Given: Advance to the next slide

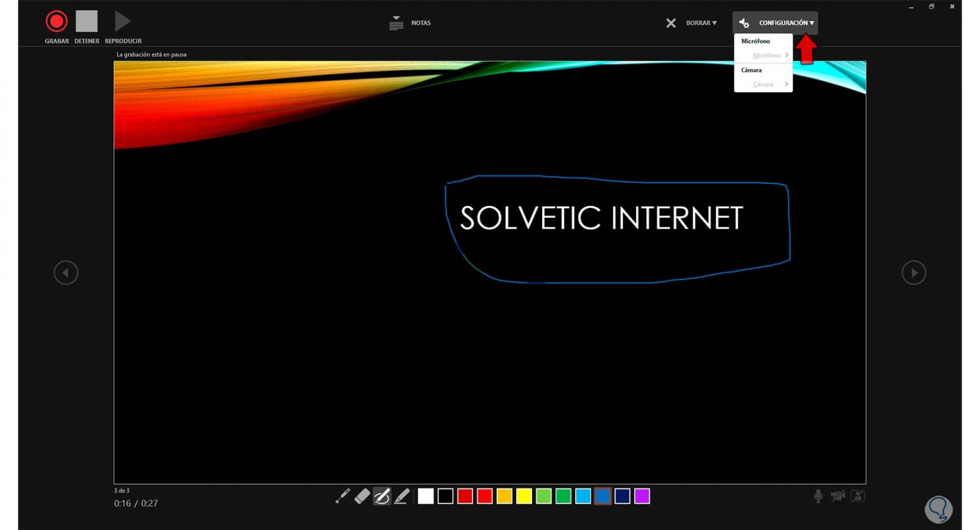Looking at the screenshot, I should pos(913,273).
